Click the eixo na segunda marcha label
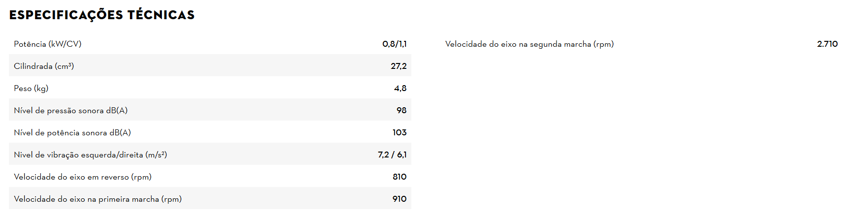This screenshot has height=217, width=868. coord(529,44)
